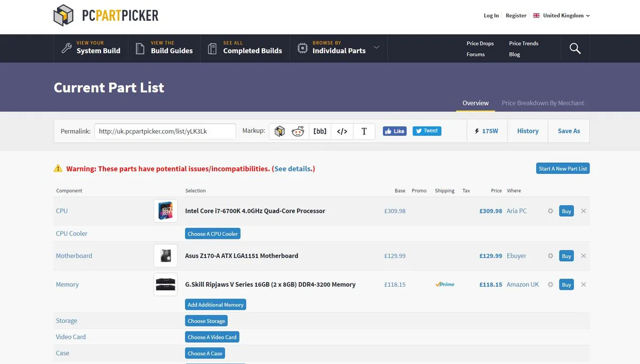Open the History button
The height and width of the screenshot is (364, 640).
coord(527,131)
